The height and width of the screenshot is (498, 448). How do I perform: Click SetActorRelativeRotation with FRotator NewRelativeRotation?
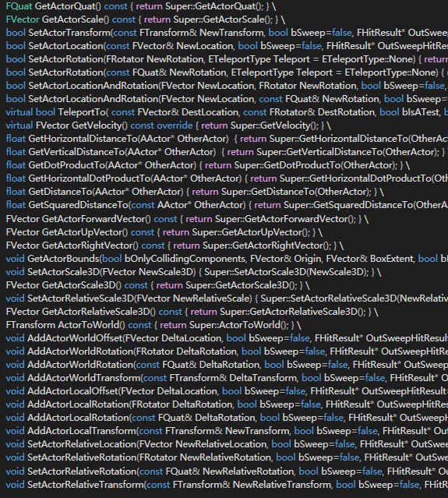point(82,457)
